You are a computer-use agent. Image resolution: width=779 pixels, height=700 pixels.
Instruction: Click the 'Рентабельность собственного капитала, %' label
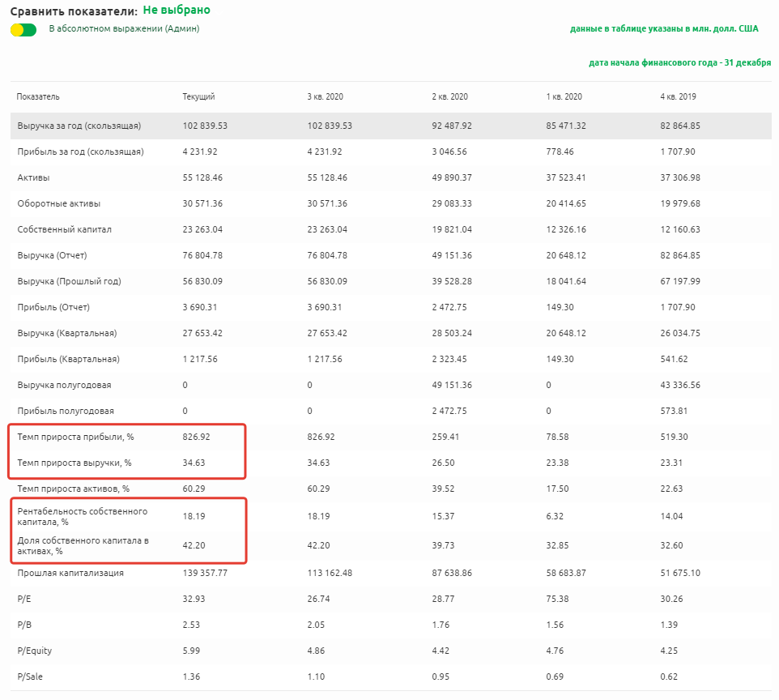click(82, 516)
